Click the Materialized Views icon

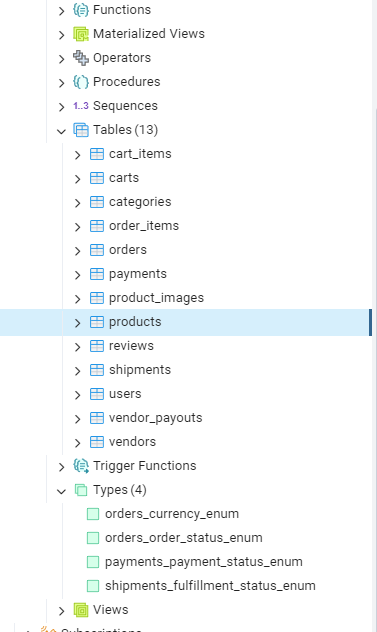(x=81, y=34)
